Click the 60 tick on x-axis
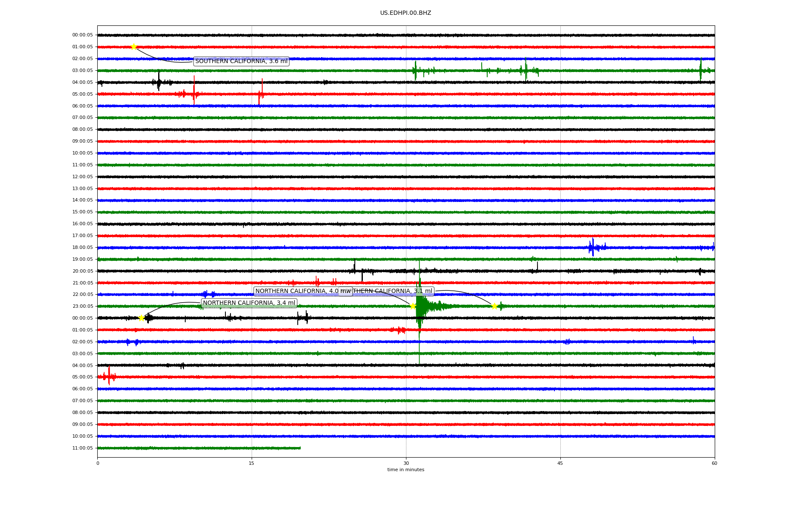This screenshot has width=812, height=508. (714, 463)
